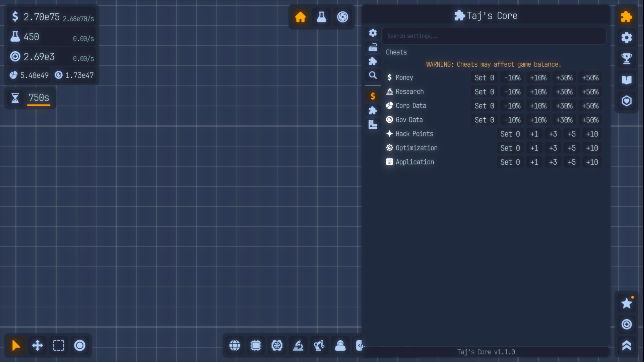Viewport: 644px width, 362px height.
Task: Add +50% to Research
Action: 590,92
